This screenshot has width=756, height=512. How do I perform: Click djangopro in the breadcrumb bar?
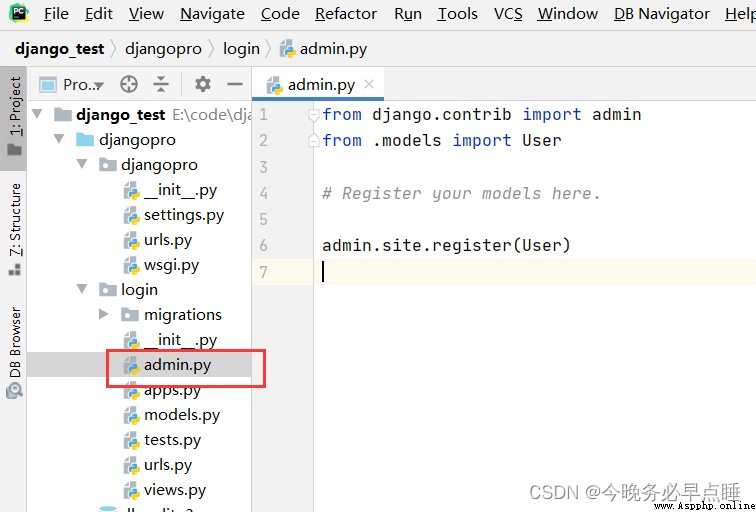click(163, 49)
